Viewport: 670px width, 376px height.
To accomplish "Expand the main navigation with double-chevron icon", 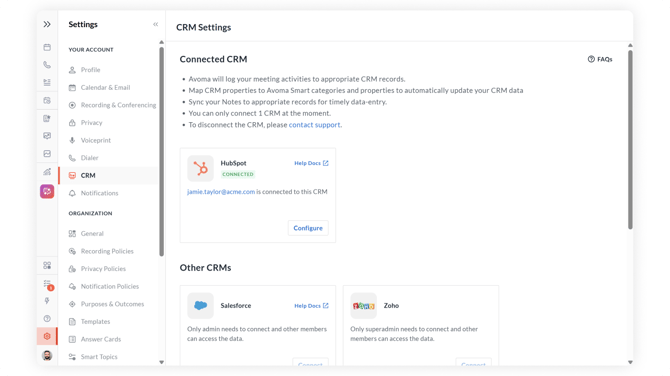I will pyautogui.click(x=47, y=24).
